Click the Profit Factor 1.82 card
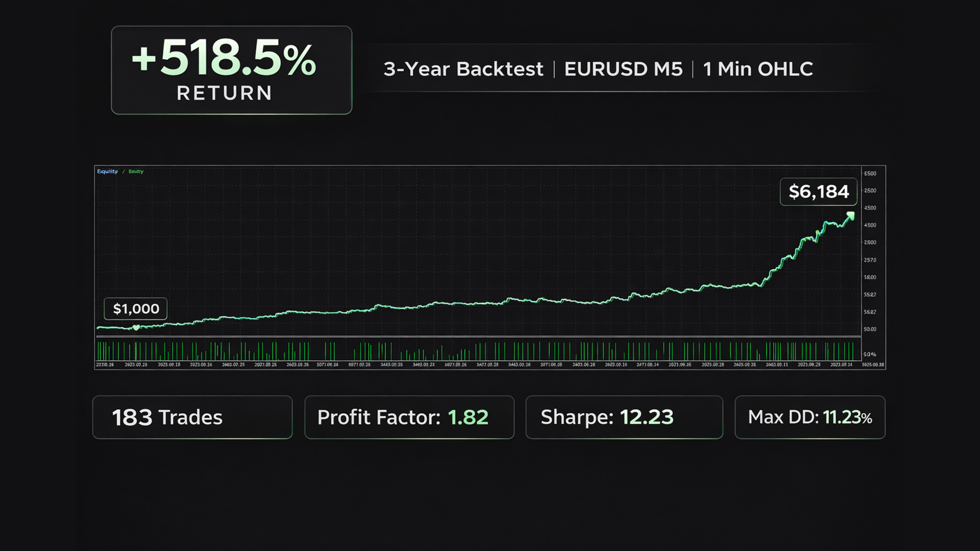Image resolution: width=980 pixels, height=551 pixels. (x=409, y=417)
